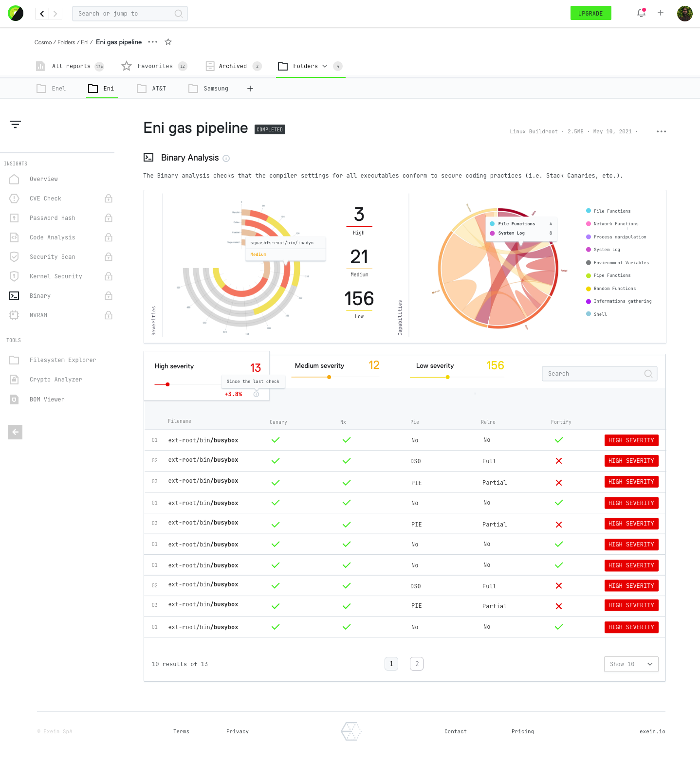Focus the Search or jump to field
The height and width of the screenshot is (762, 700).
tap(129, 14)
